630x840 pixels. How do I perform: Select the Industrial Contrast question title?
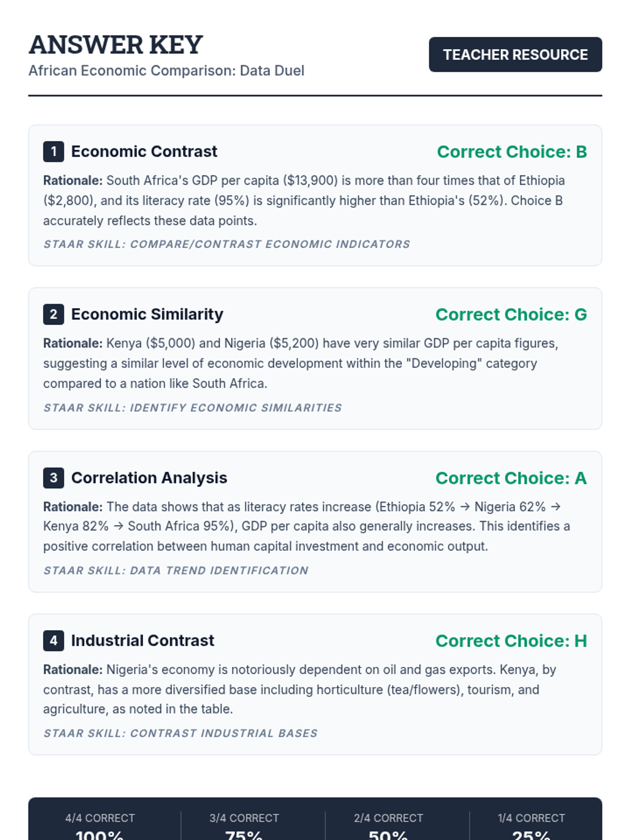(142, 640)
